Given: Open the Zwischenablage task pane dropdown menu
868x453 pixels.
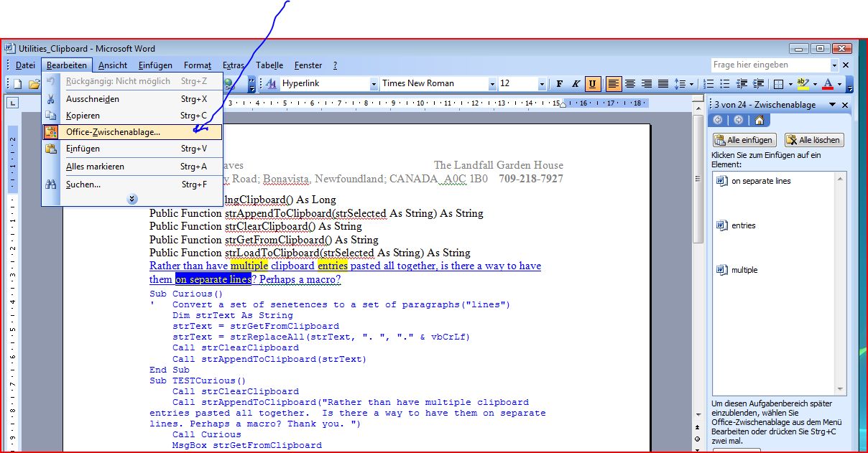Looking at the screenshot, I should click(x=832, y=105).
